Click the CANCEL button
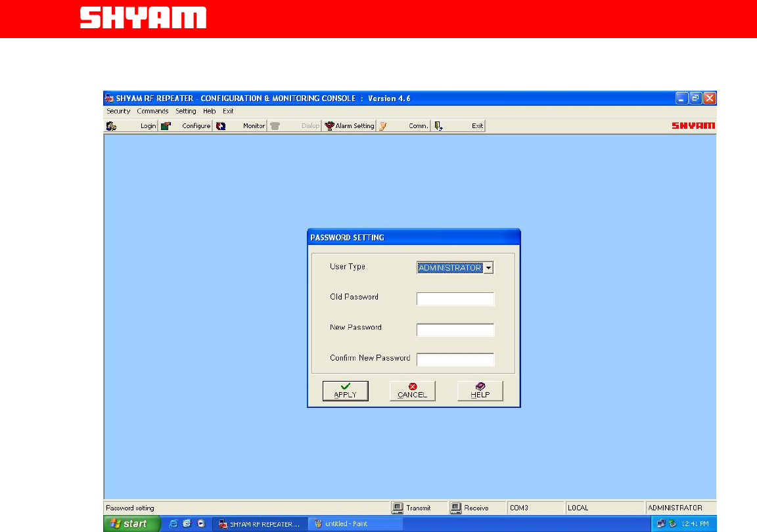 (x=412, y=391)
